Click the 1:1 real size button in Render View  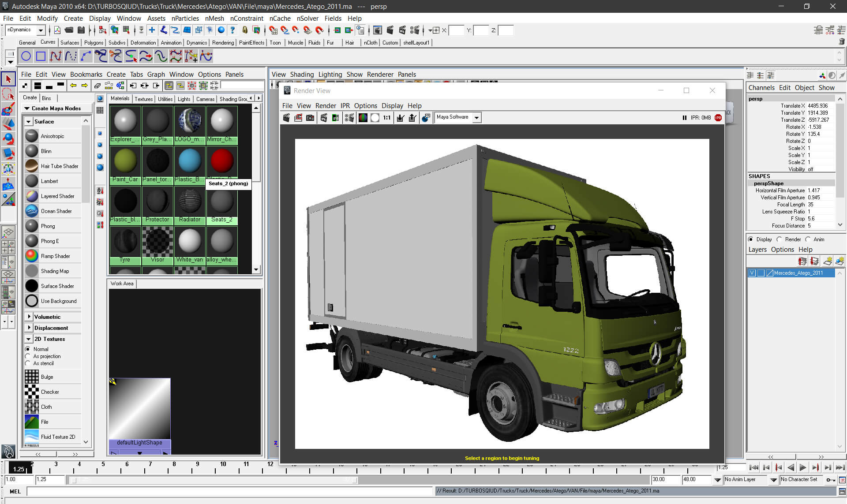387,118
